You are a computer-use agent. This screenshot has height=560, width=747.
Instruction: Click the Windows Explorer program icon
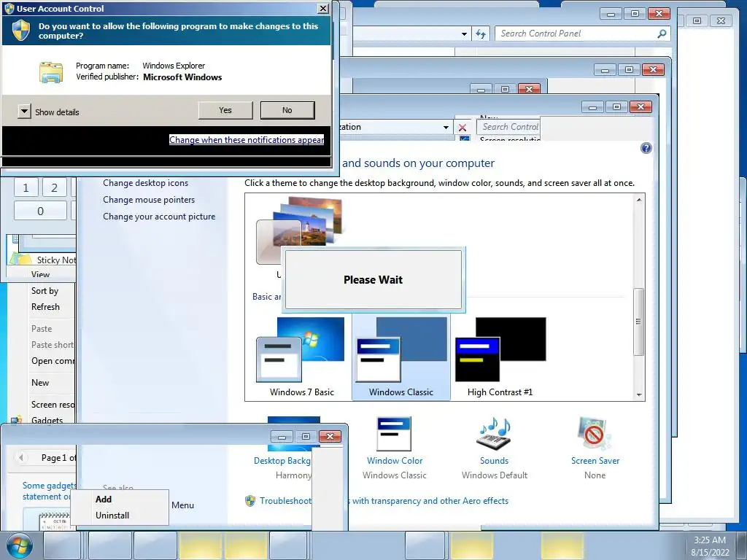tap(51, 72)
